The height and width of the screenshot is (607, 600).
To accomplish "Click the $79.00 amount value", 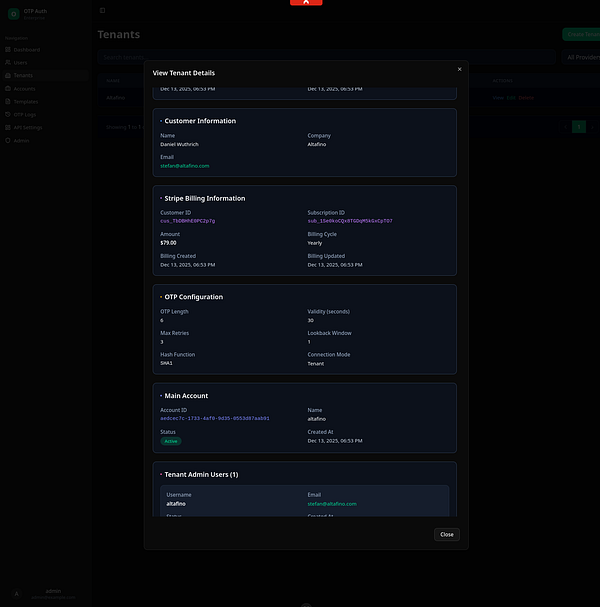I will [168, 243].
